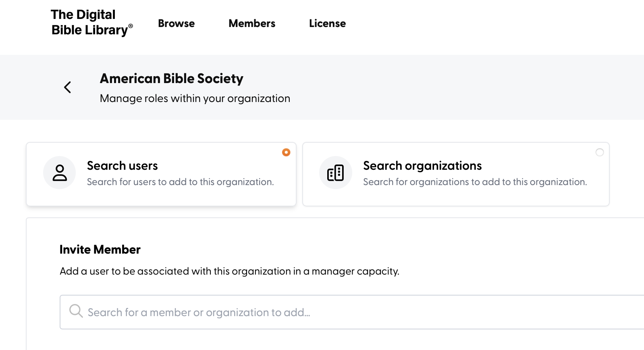The width and height of the screenshot is (644, 350).
Task: Open The Digital Bible Library logo
Action: [x=92, y=23]
